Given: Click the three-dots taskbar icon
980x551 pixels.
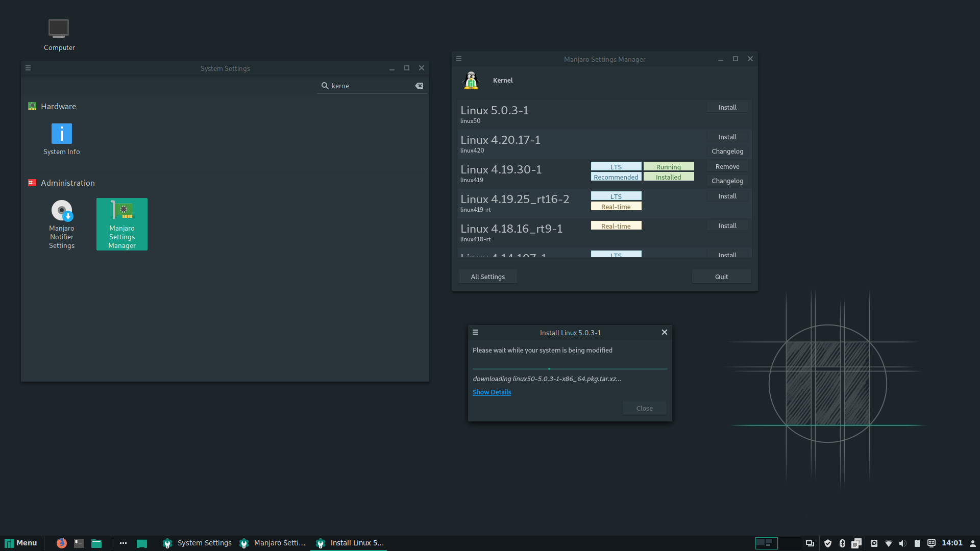Looking at the screenshot, I should (x=123, y=543).
